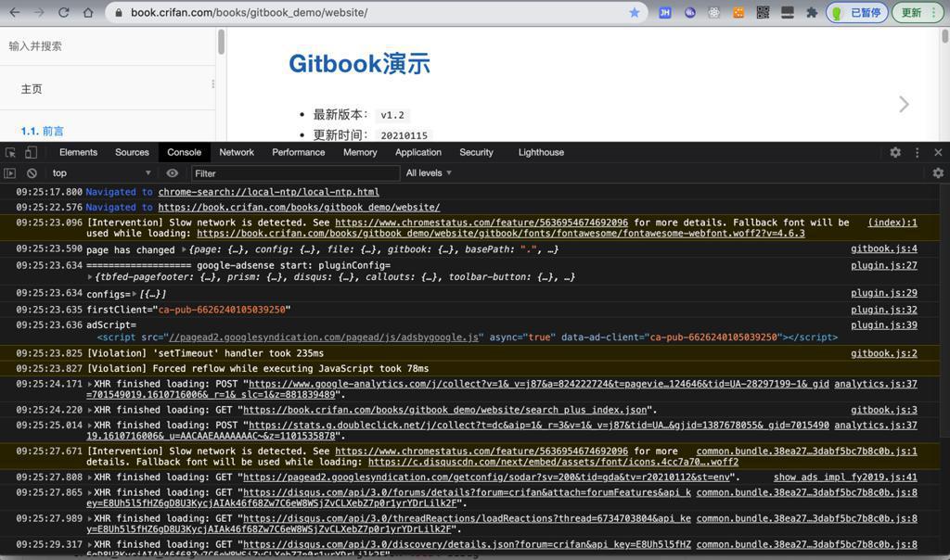
Task: Open the Memory tab
Action: (361, 153)
